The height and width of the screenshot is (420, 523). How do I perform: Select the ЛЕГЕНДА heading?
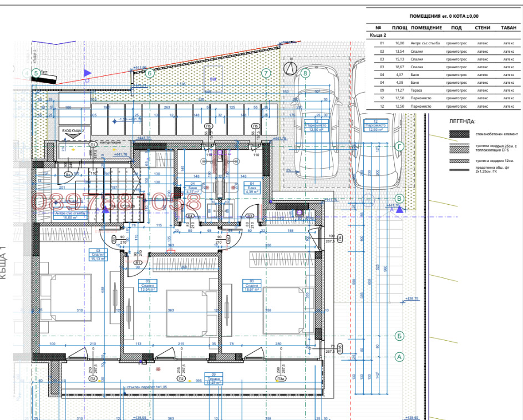463,122
